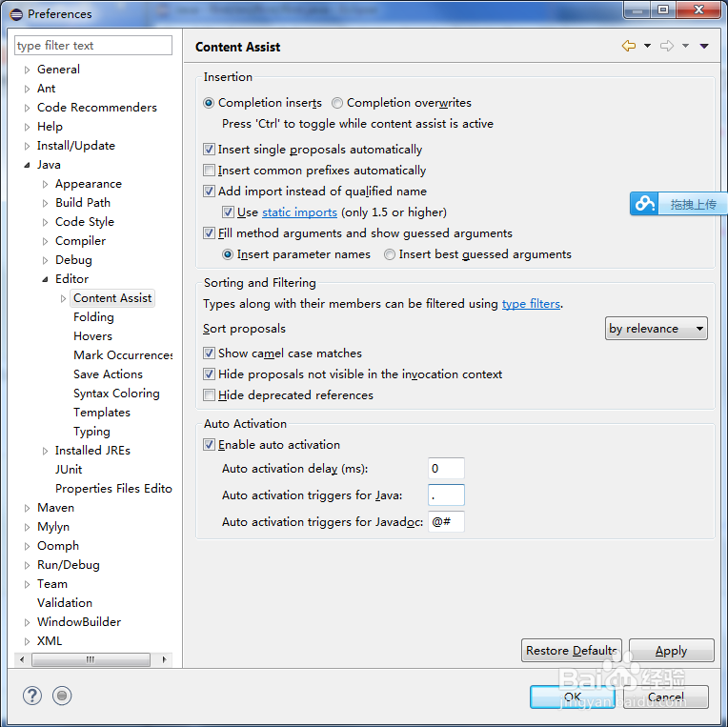
Task: Select Insert parameter names radio button
Action: click(228, 254)
